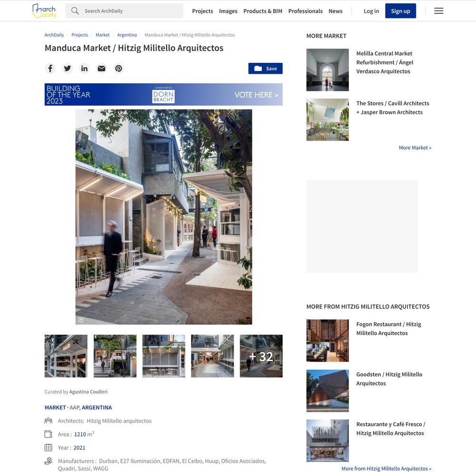The height and width of the screenshot is (476, 476).
Task: Click the Sign up button
Action: click(400, 11)
